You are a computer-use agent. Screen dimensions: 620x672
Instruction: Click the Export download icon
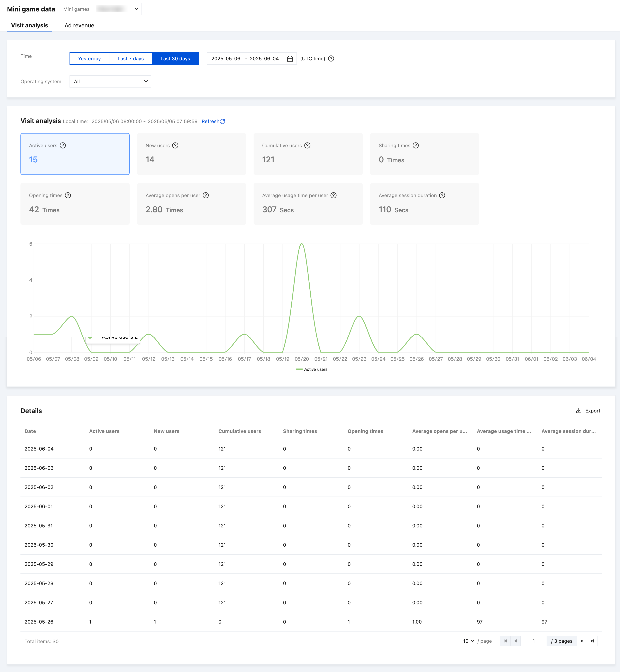(x=578, y=411)
